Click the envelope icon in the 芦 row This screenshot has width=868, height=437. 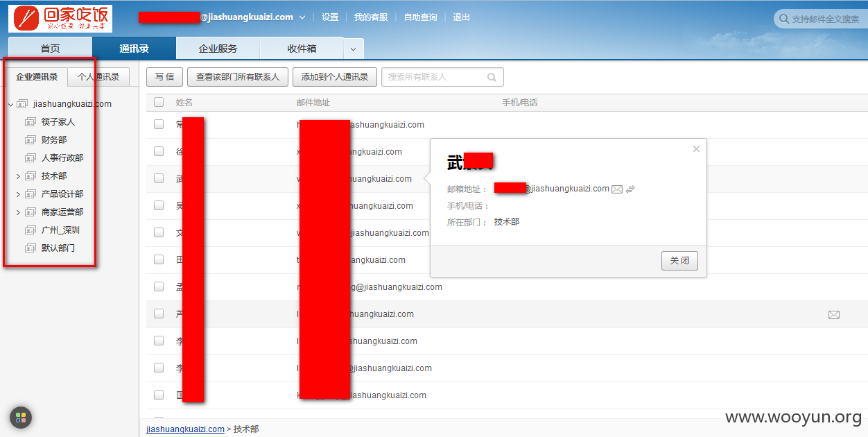click(834, 315)
